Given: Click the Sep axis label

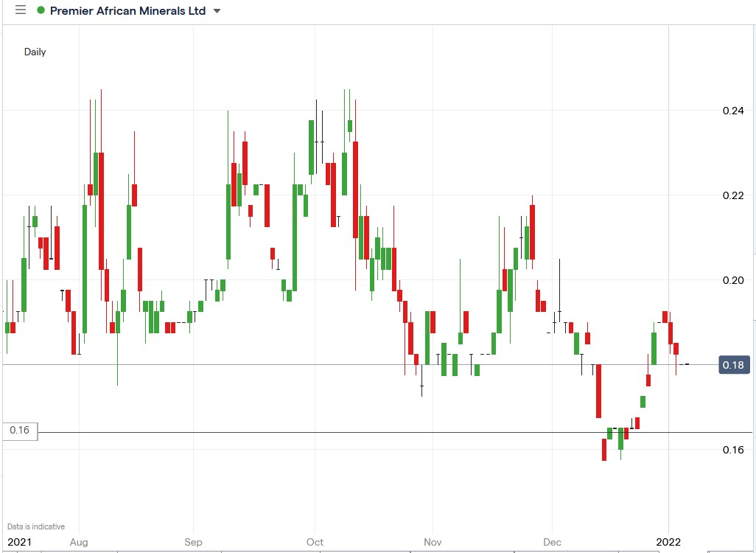Looking at the screenshot, I should (193, 542).
